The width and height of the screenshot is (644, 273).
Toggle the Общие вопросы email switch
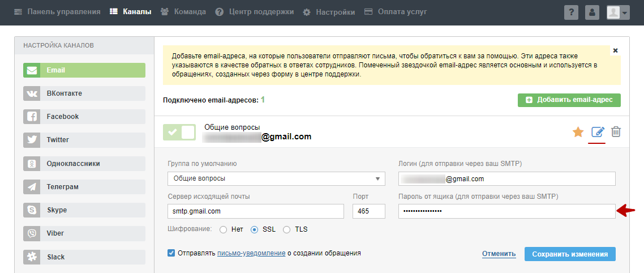point(179,132)
